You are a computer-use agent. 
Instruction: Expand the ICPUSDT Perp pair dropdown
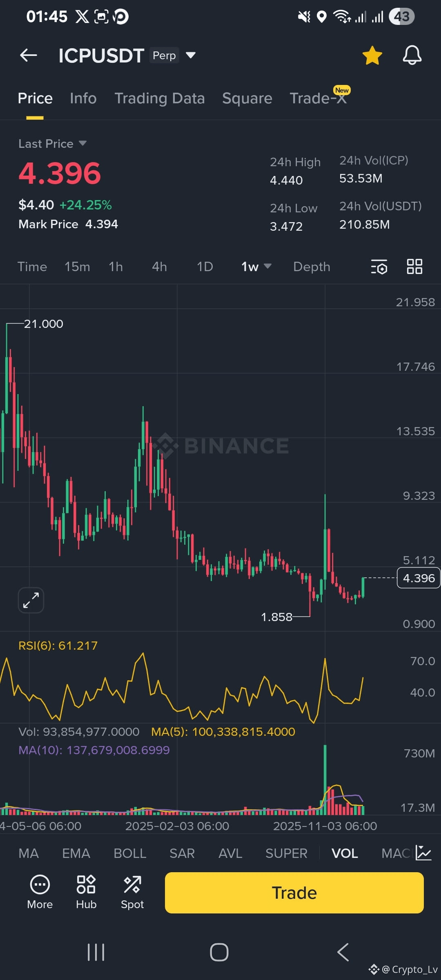[190, 55]
